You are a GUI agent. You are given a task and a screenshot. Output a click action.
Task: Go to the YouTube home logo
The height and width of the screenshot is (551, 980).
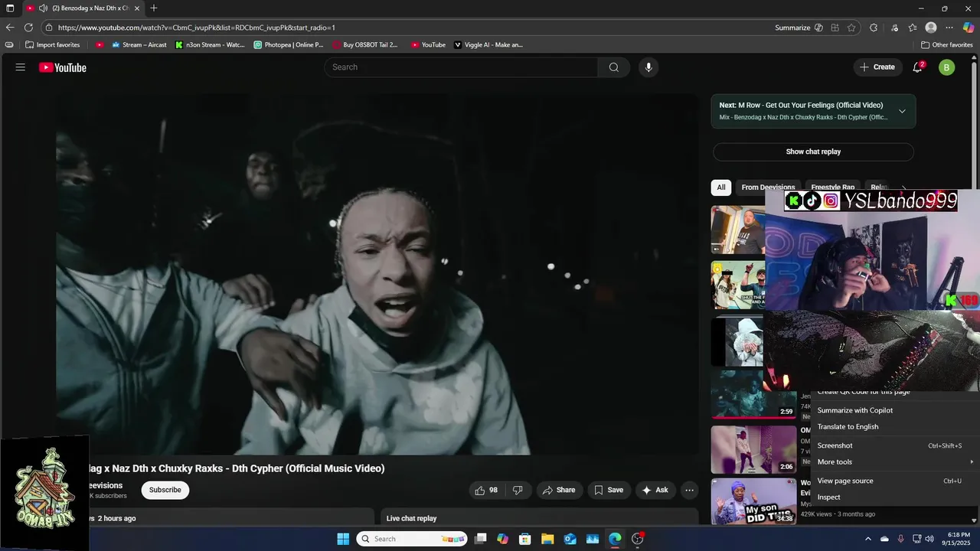[63, 67]
